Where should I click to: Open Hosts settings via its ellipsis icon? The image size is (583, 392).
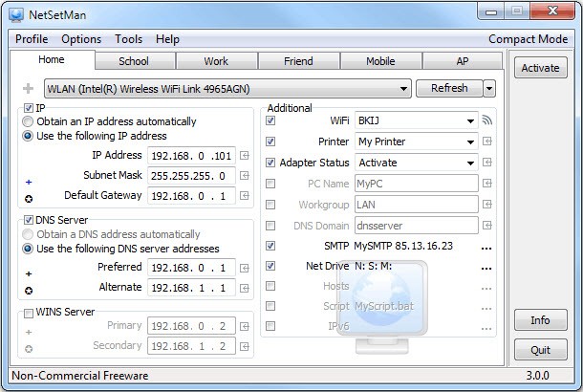click(x=486, y=288)
